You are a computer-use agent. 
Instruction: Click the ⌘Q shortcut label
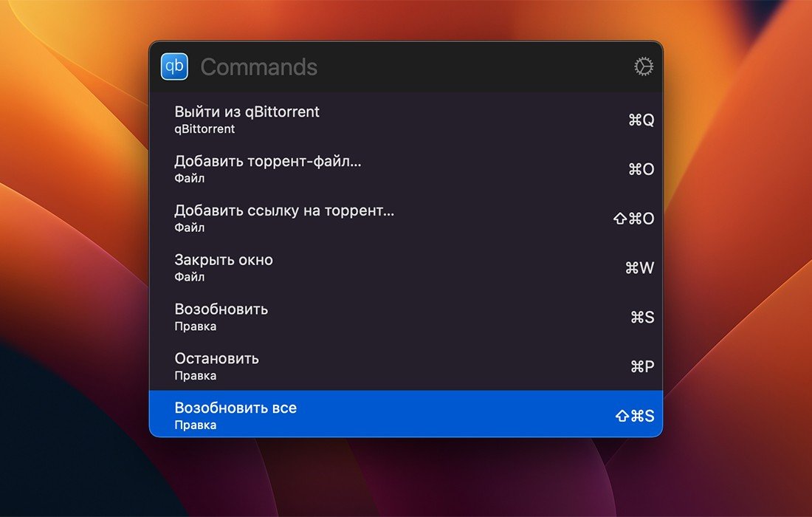[641, 120]
